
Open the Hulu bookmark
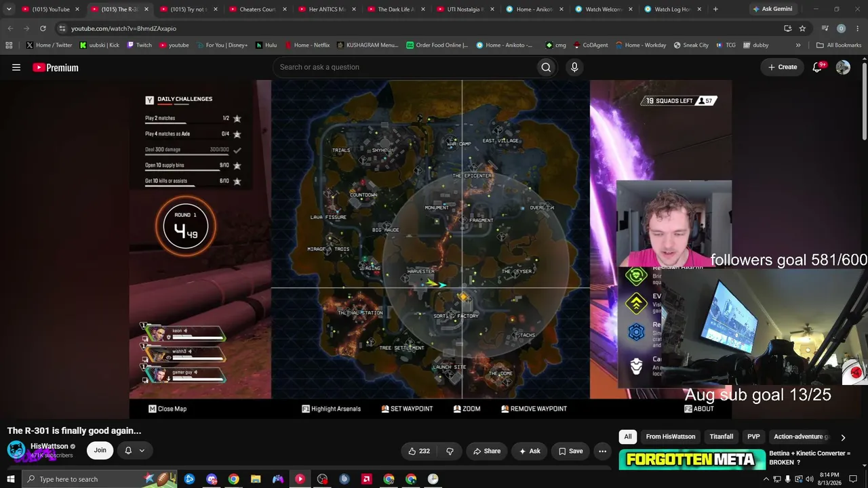click(266, 45)
